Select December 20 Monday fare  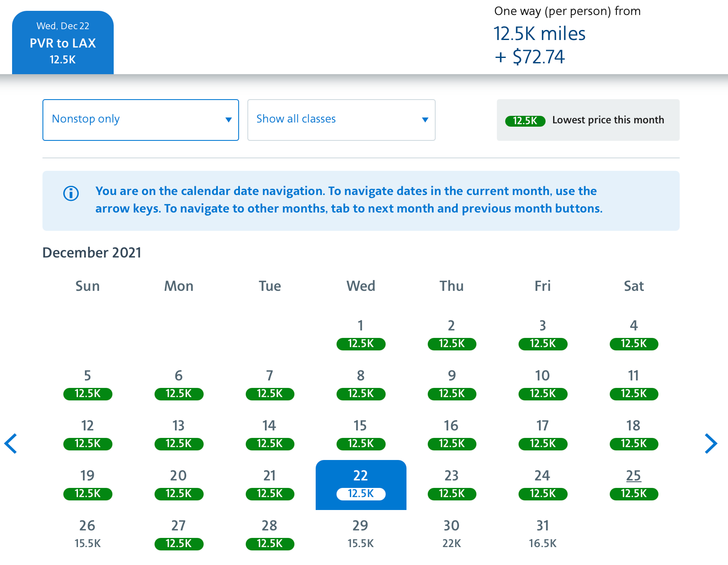point(179,484)
